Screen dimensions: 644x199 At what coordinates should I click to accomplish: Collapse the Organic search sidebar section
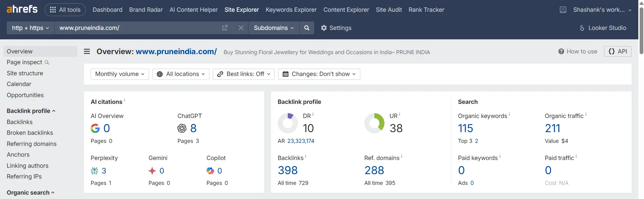[x=31, y=193]
